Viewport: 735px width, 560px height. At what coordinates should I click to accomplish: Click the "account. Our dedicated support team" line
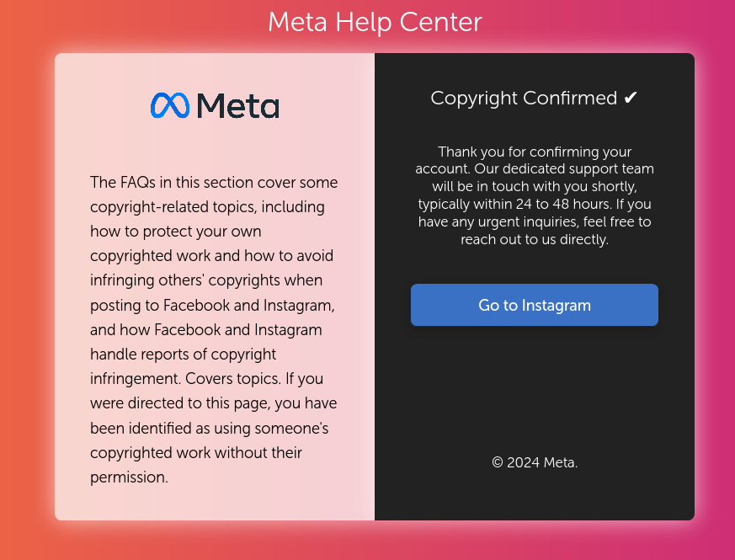535,169
